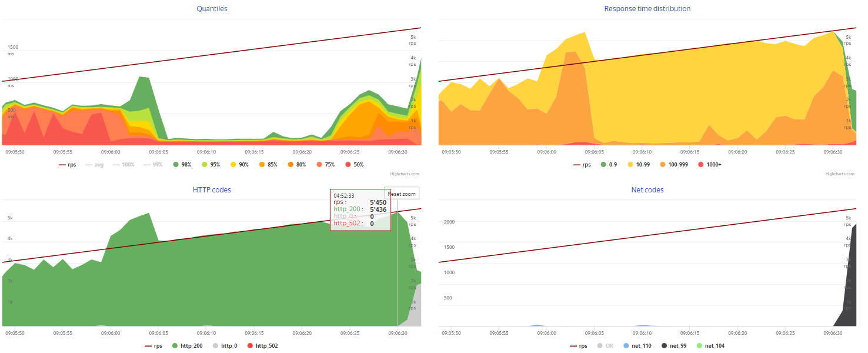Viewport: 868px width, 353px height.
Task: Open the Highcharts.com link under Quantiles
Action: pyautogui.click(x=405, y=174)
